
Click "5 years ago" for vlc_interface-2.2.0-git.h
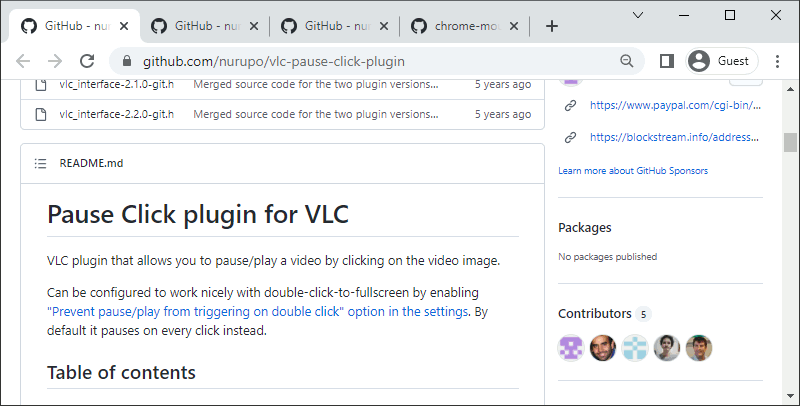click(x=503, y=114)
